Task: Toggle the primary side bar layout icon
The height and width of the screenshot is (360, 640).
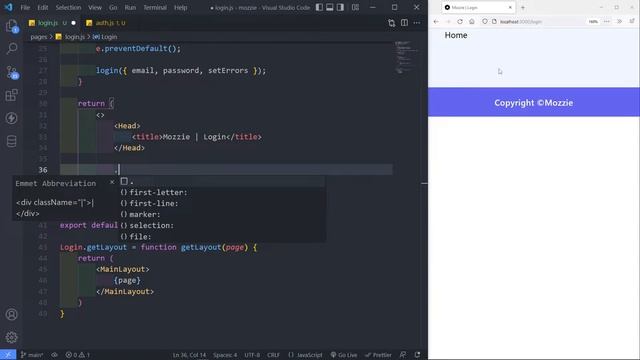Action: [319, 7]
